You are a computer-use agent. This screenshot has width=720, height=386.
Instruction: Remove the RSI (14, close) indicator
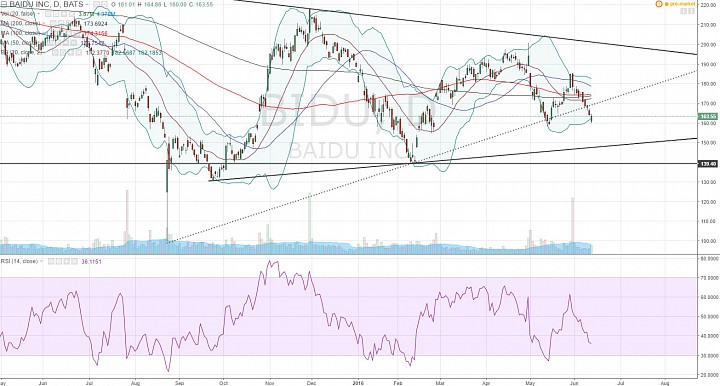click(x=74, y=261)
